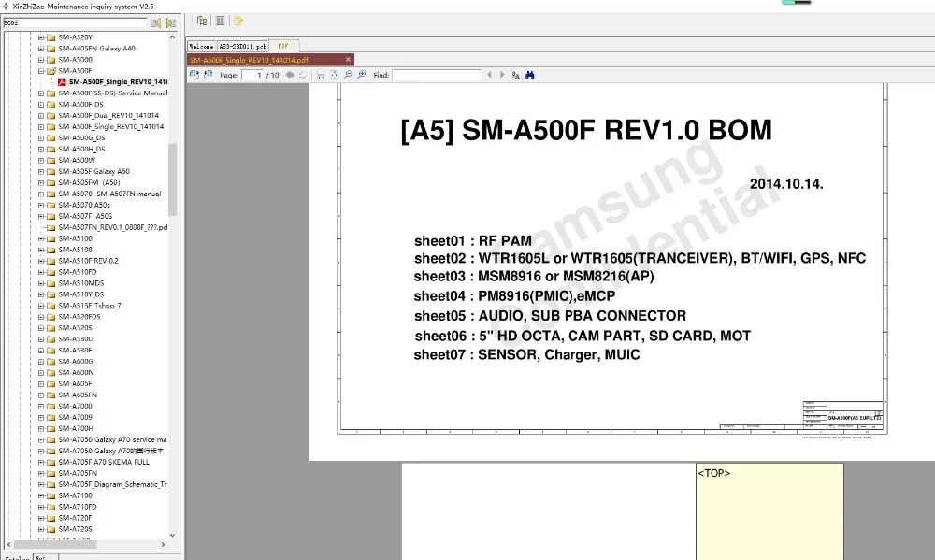The width and height of the screenshot is (935, 560).
Task: Click the rotate/refresh page icon
Action: coord(303,75)
